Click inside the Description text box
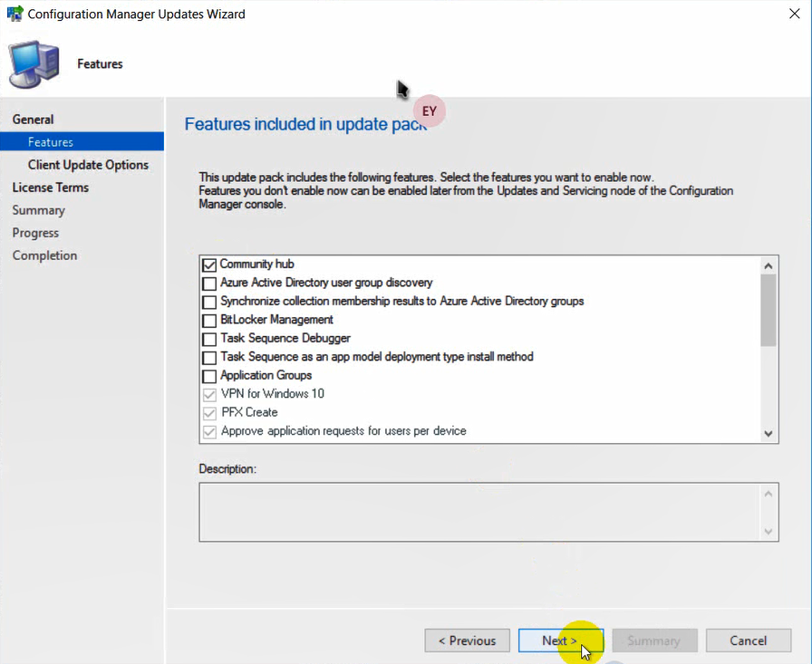 (480, 513)
